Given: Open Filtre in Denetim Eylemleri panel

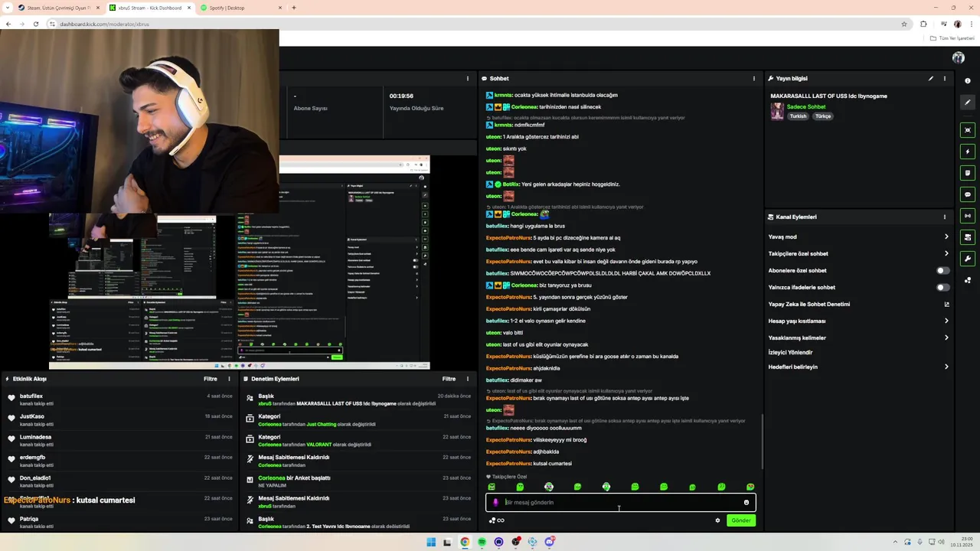Looking at the screenshot, I should (x=449, y=379).
